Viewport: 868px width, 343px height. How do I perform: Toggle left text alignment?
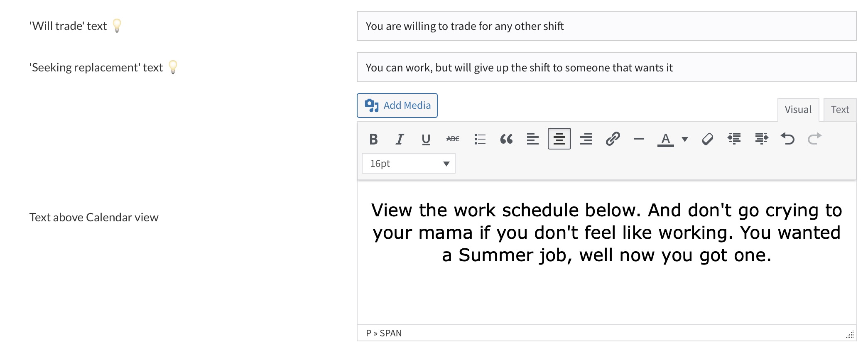click(532, 139)
